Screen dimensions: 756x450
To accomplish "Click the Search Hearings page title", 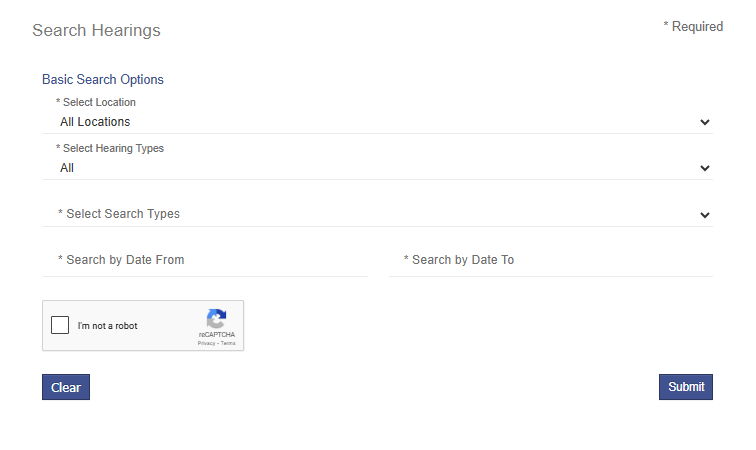I will 96,31.
